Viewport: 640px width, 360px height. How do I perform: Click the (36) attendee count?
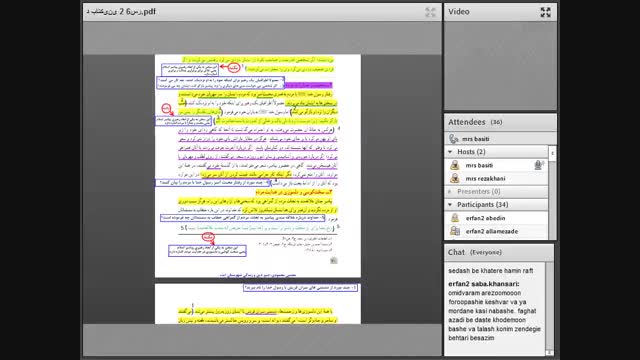(496, 122)
